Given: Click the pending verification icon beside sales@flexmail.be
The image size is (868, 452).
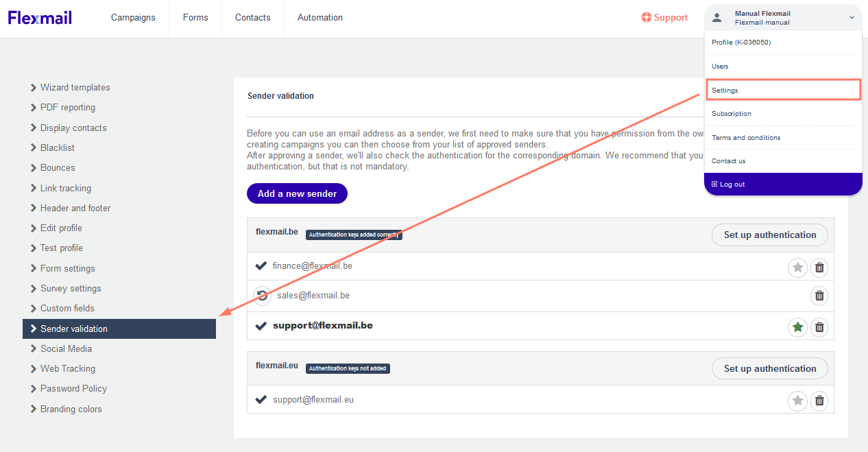Looking at the screenshot, I should point(261,295).
